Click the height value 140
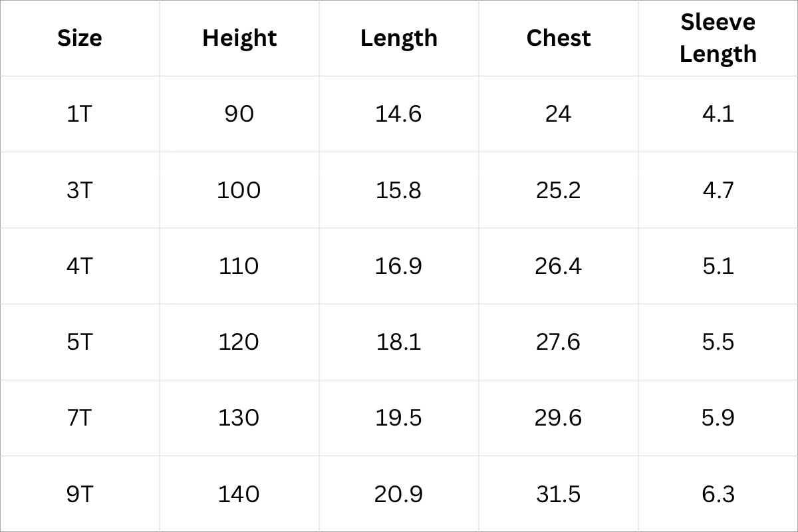Image resolution: width=798 pixels, height=532 pixels. click(x=239, y=494)
